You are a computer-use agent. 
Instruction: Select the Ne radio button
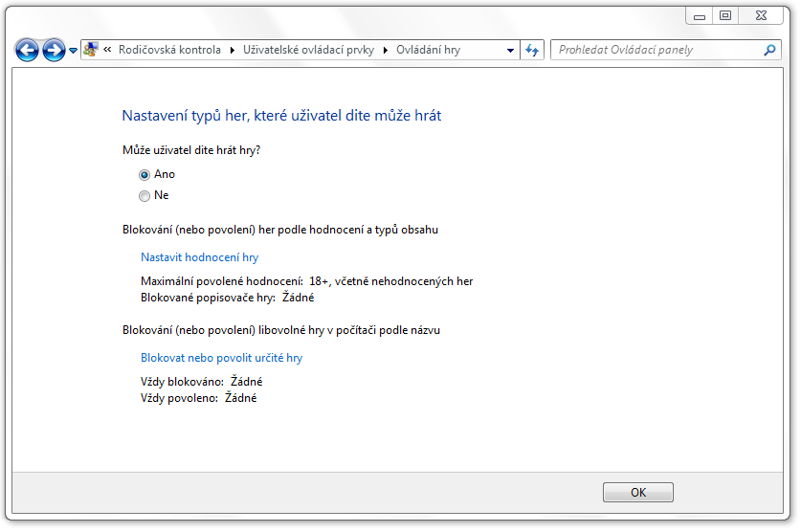(x=145, y=196)
